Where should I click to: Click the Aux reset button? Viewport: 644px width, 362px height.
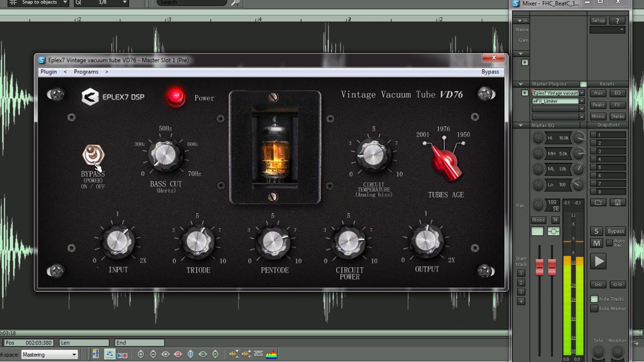click(598, 93)
